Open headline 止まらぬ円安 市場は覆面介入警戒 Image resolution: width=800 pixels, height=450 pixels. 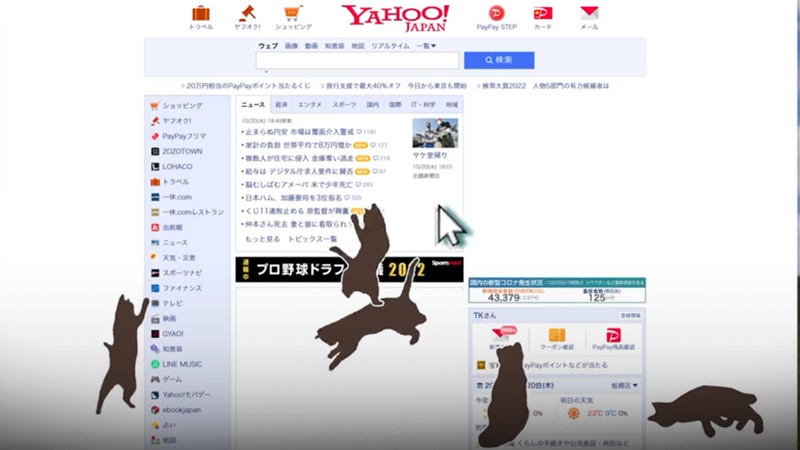point(299,132)
